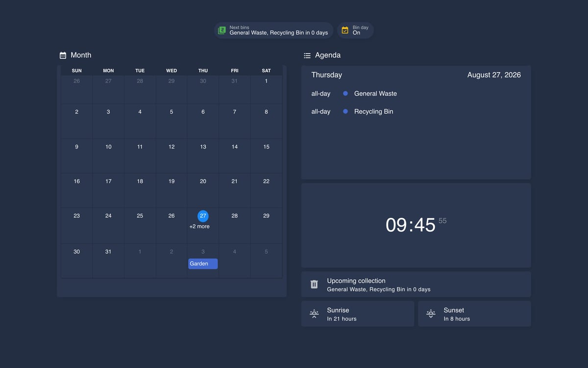Select day 16 in the calendar
Viewport: 588px width, 368px height.
(x=77, y=181)
